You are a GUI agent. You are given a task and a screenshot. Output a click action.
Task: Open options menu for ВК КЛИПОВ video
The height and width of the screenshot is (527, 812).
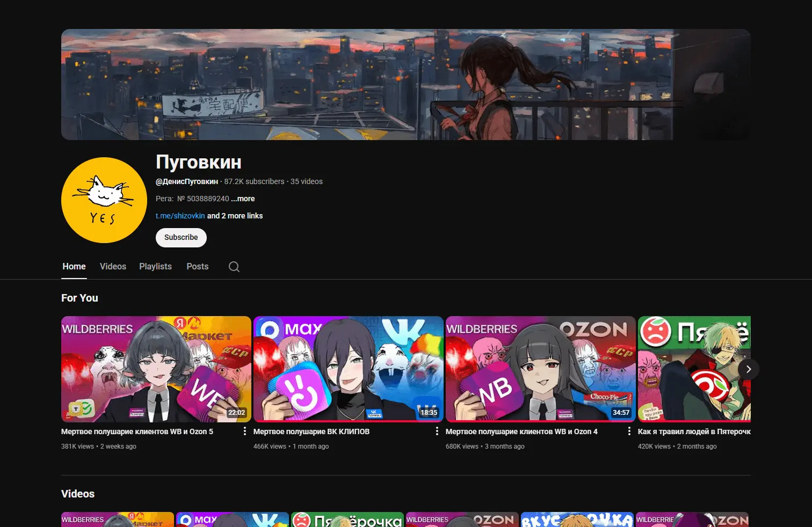(x=437, y=430)
